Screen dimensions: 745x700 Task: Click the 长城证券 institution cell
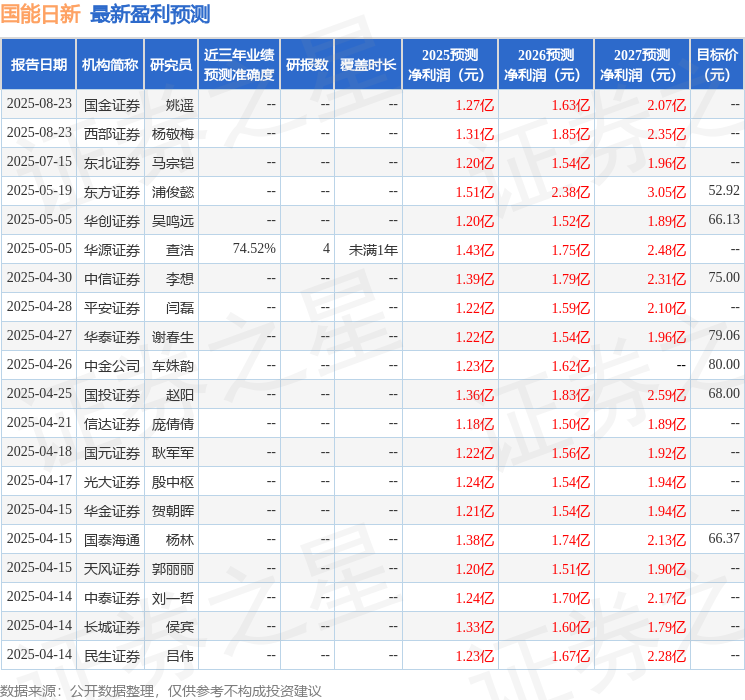[x=112, y=627]
